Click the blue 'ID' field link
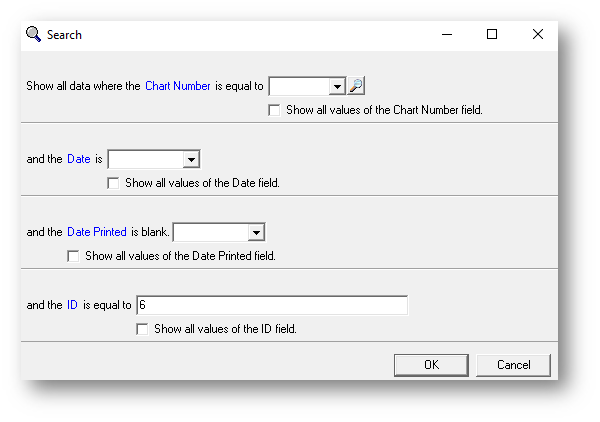Image resolution: width=600 pixels, height=422 pixels. (72, 305)
